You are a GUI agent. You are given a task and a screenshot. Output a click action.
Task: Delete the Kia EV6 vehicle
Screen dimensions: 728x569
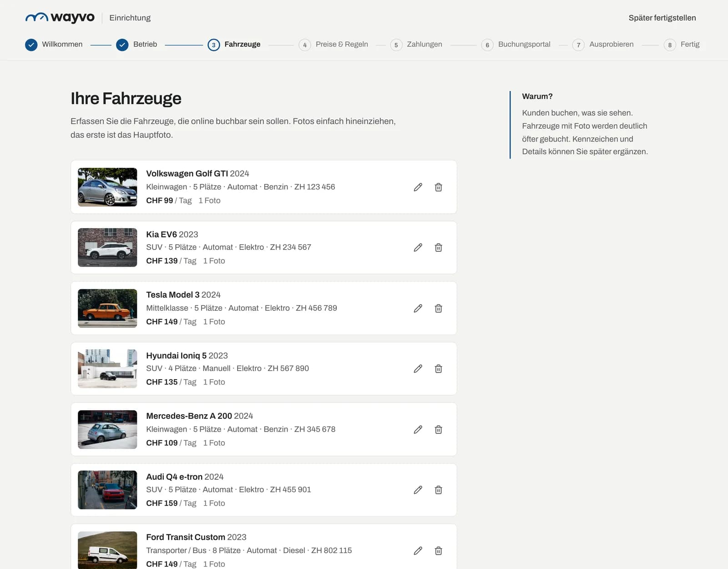point(439,248)
